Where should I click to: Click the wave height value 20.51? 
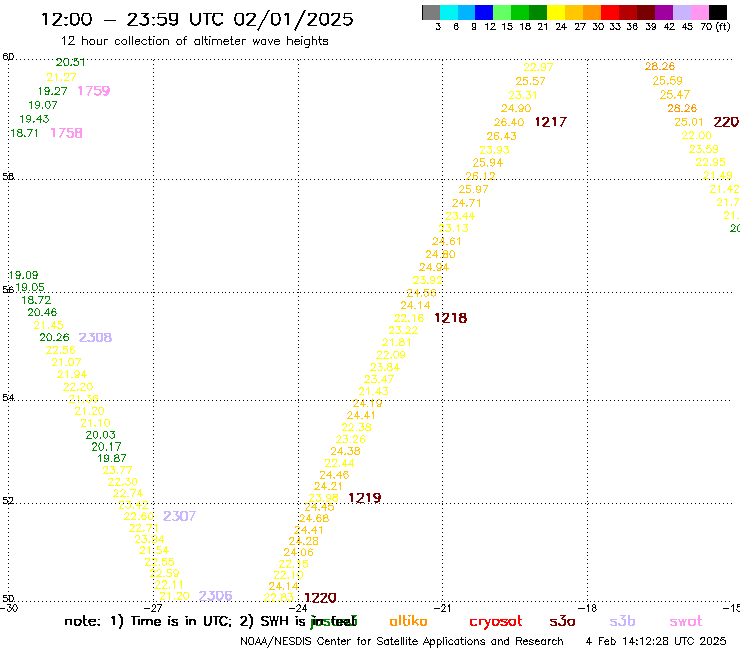tap(70, 62)
